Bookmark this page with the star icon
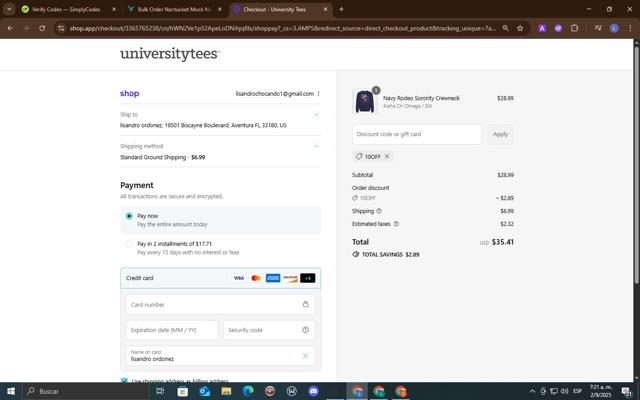The image size is (640, 400). tap(520, 28)
